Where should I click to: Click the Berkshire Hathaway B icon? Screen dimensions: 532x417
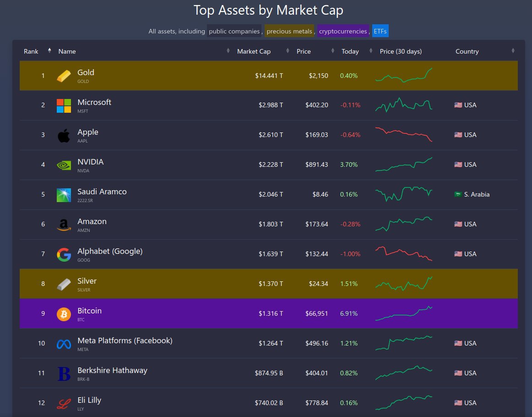click(64, 373)
